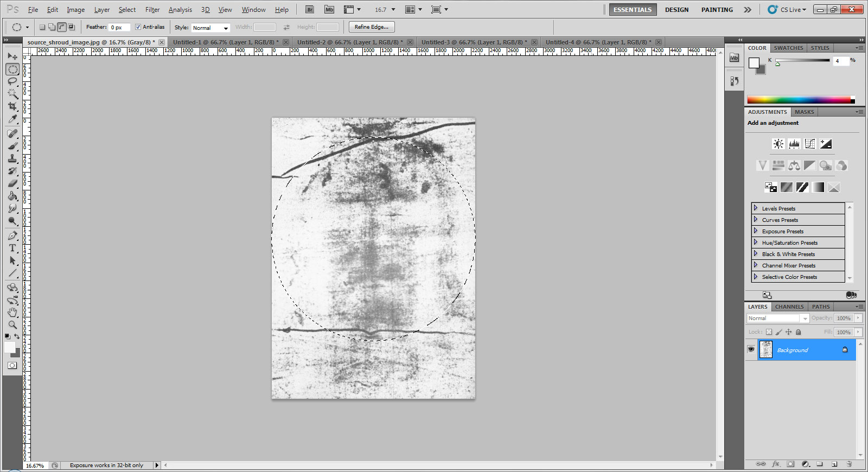868x472 pixels.
Task: Select the Move tool
Action: pos(12,56)
